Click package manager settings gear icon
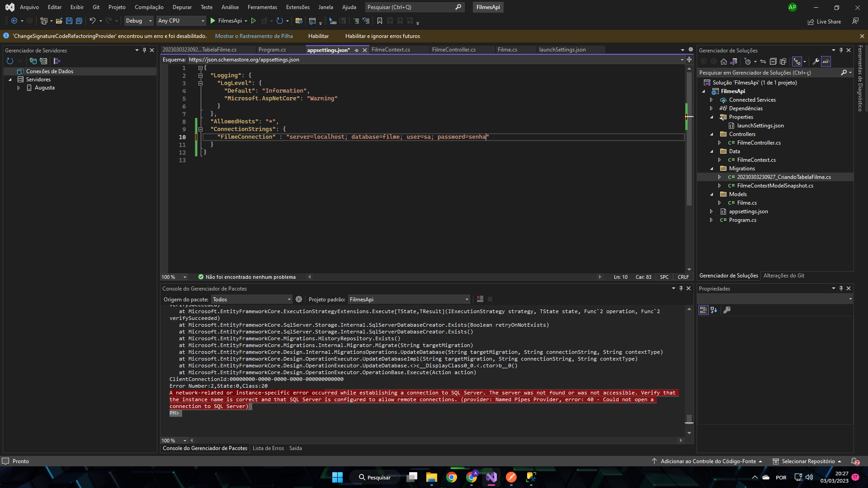Viewport: 868px width, 488px height. click(x=299, y=299)
